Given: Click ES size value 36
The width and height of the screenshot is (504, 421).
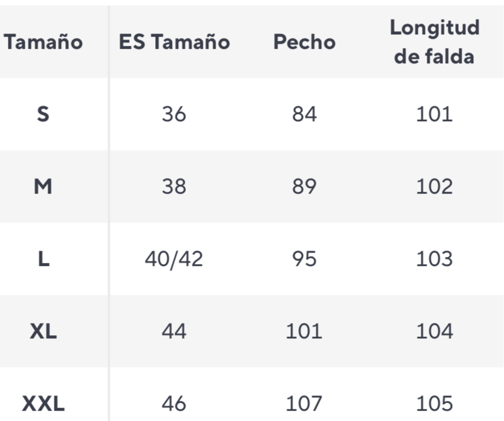Looking at the screenshot, I should pyautogui.click(x=174, y=114).
